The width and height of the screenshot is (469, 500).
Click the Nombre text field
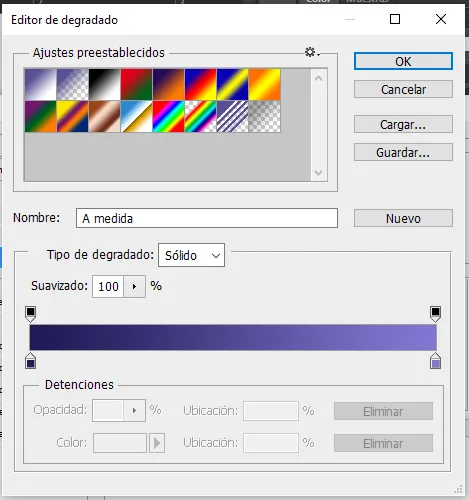(207, 218)
